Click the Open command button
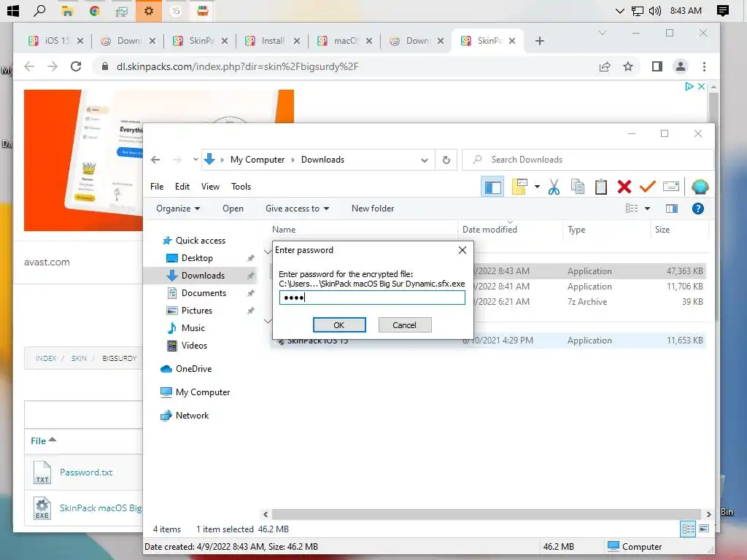Viewport: 747px width, 560px height. pyautogui.click(x=233, y=209)
